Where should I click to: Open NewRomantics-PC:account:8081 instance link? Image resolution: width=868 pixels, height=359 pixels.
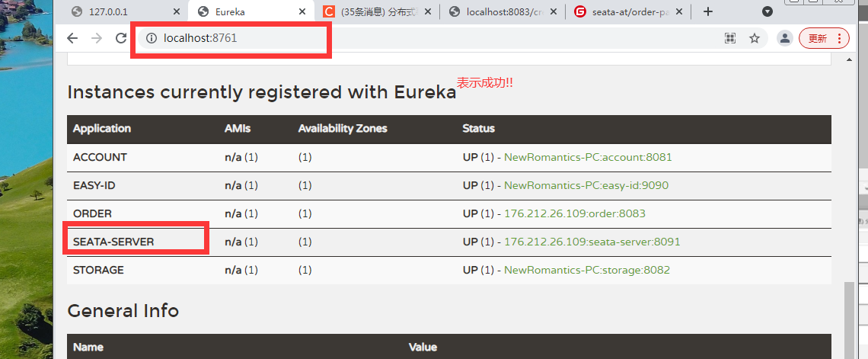coord(588,157)
